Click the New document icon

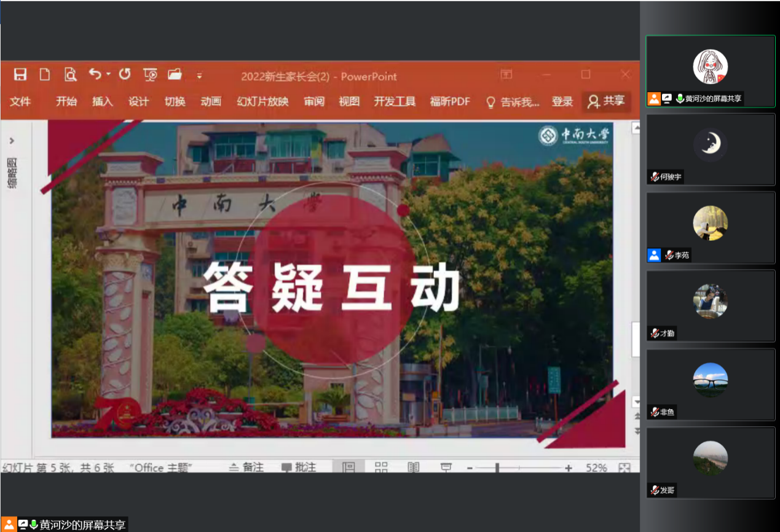pos(45,75)
